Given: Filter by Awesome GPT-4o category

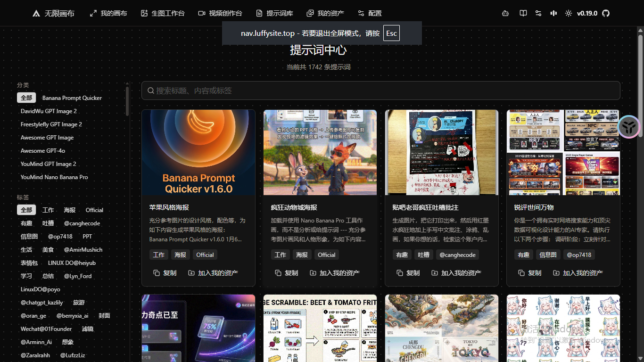Looking at the screenshot, I should point(43,150).
